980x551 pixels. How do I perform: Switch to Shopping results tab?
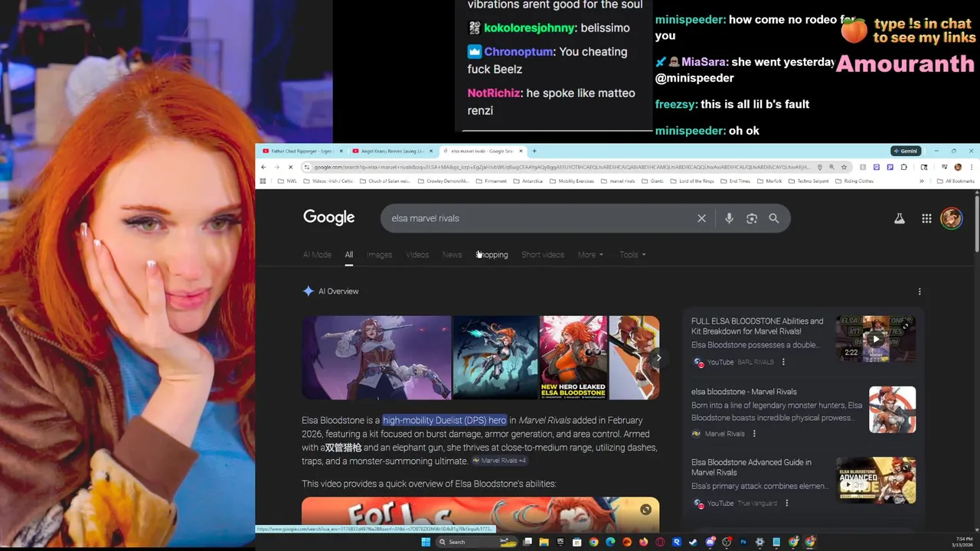click(492, 255)
